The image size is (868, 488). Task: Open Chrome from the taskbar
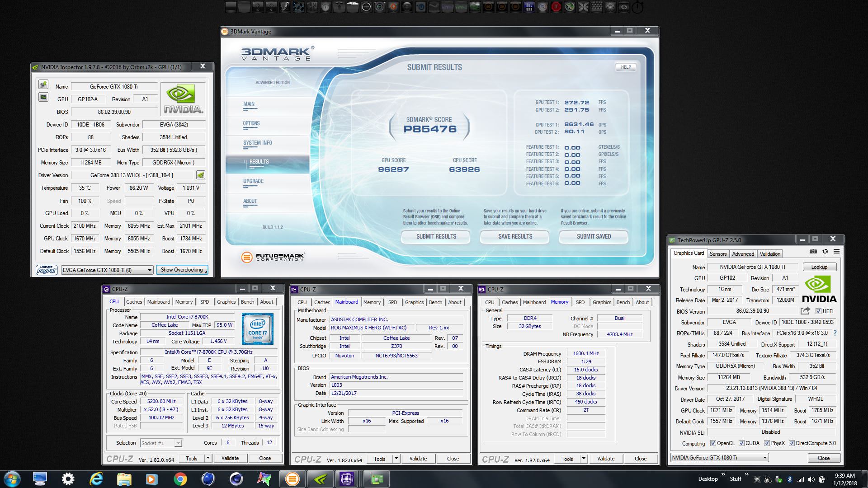180,479
